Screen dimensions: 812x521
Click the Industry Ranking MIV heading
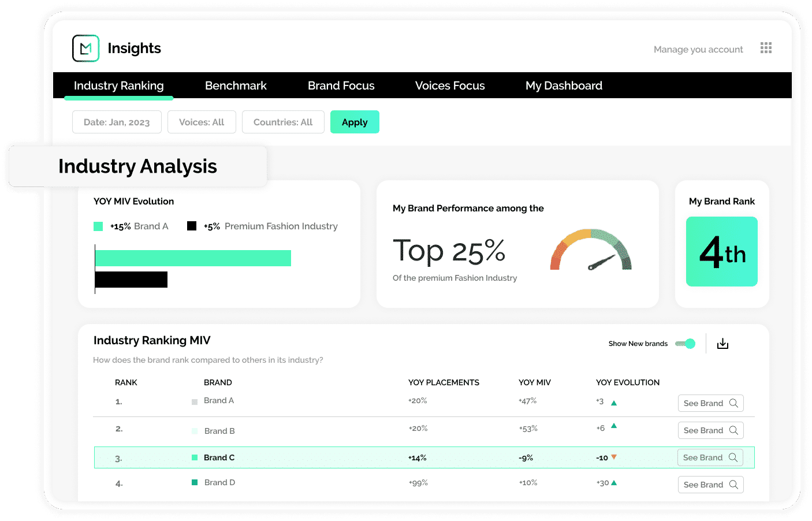[x=152, y=340]
